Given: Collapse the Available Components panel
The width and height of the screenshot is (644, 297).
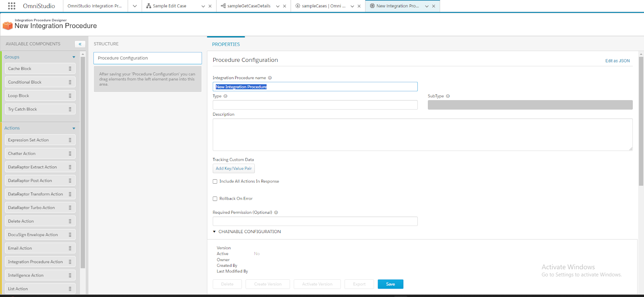Looking at the screenshot, I should tap(80, 44).
